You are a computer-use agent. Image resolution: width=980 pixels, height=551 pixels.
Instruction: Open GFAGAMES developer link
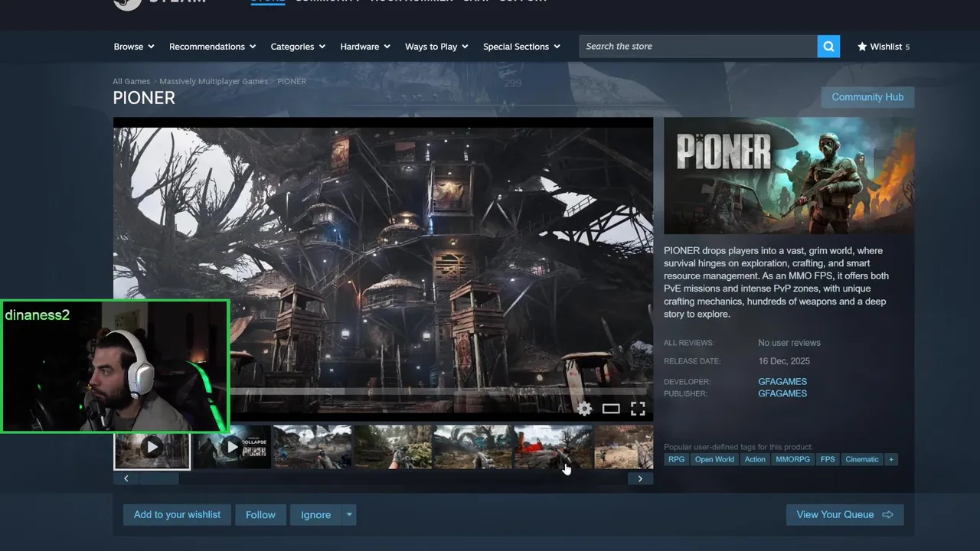coord(782,381)
